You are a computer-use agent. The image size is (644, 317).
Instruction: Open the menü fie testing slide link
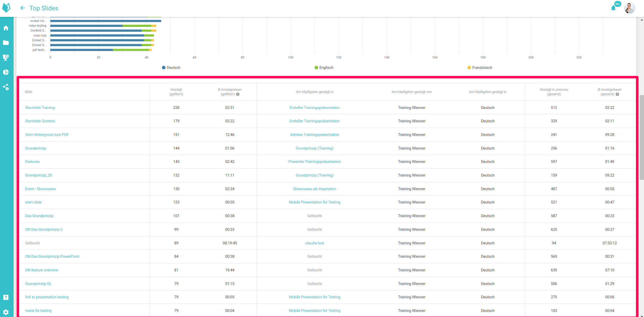[x=38, y=311]
